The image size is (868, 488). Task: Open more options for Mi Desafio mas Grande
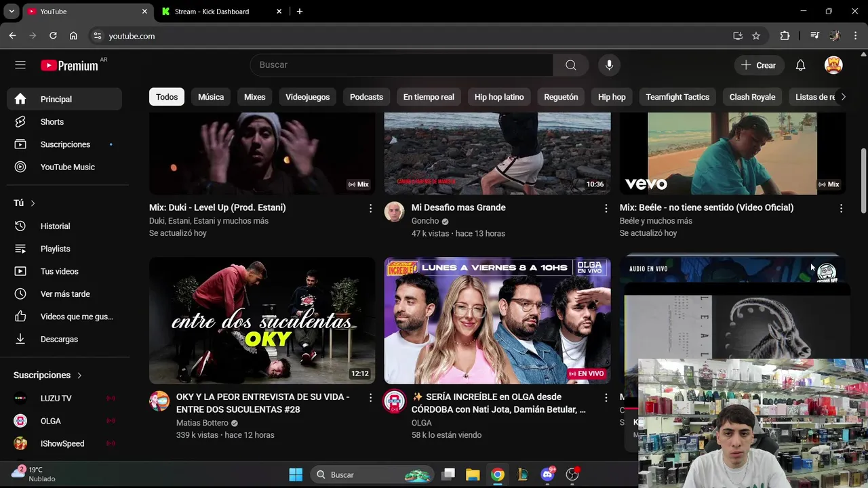(x=606, y=209)
